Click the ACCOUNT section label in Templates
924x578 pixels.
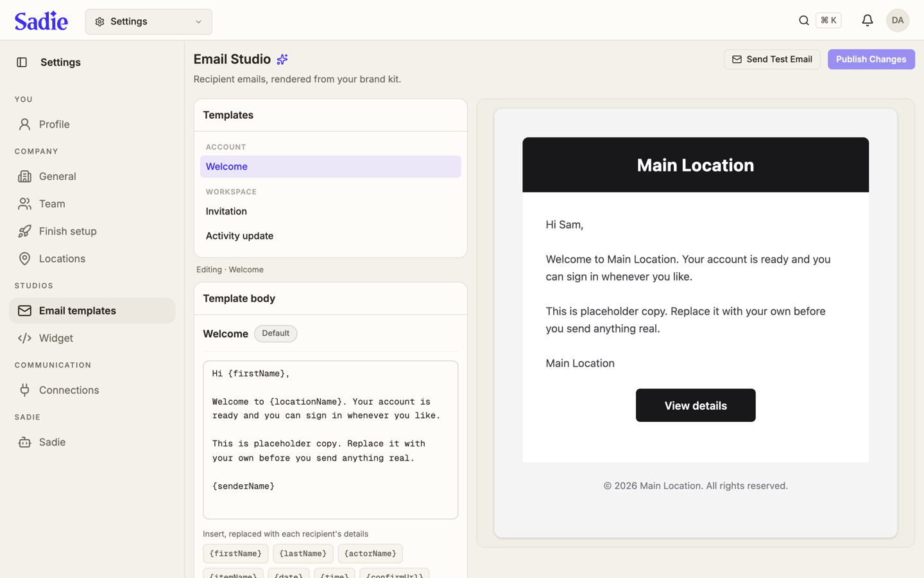click(x=226, y=147)
